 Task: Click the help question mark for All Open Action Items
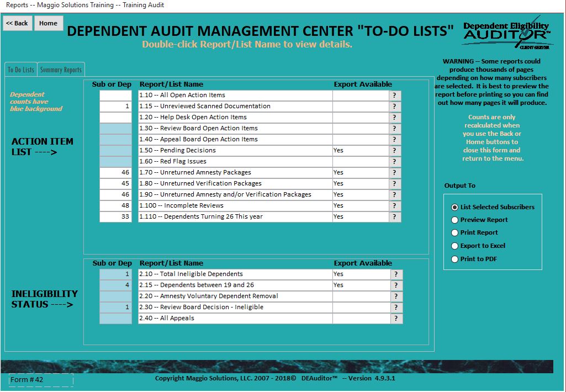pos(394,96)
